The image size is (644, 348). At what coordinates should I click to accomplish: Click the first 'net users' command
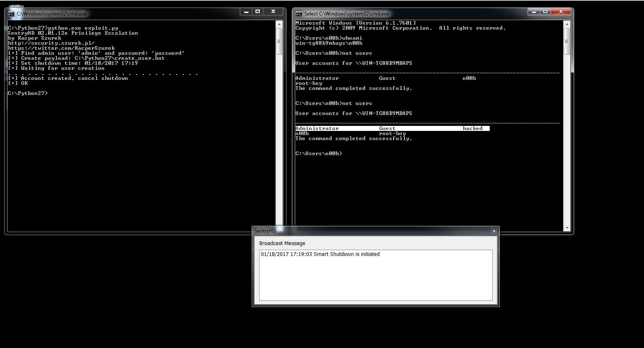click(334, 53)
